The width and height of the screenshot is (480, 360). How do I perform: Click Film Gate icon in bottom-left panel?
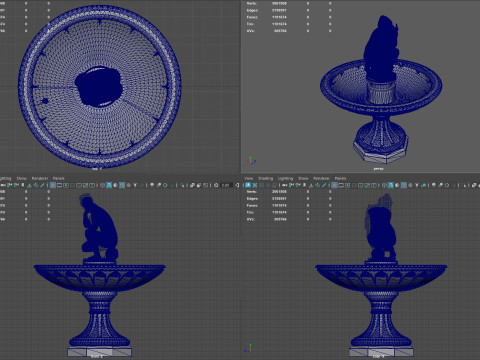pyautogui.click(x=59, y=185)
